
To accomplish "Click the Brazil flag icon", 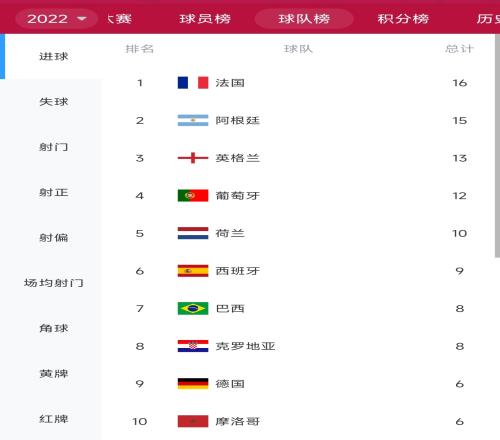I will point(193,309).
